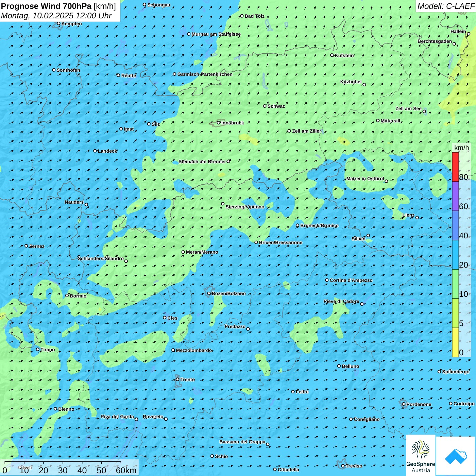
Task: Select the Innsbruck city marker
Action: point(219,123)
